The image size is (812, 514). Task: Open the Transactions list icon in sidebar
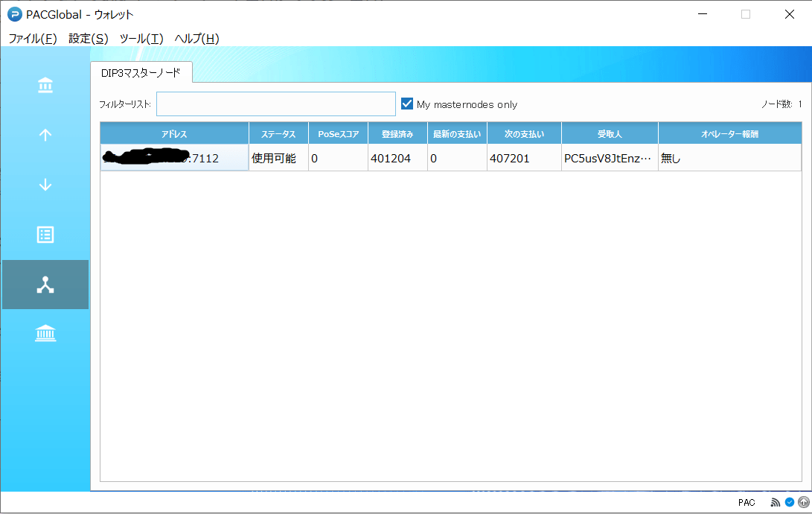[45, 235]
